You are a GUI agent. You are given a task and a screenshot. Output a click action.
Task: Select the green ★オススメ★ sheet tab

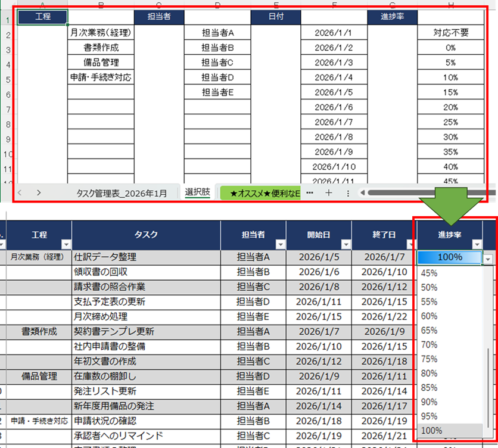pos(261,192)
